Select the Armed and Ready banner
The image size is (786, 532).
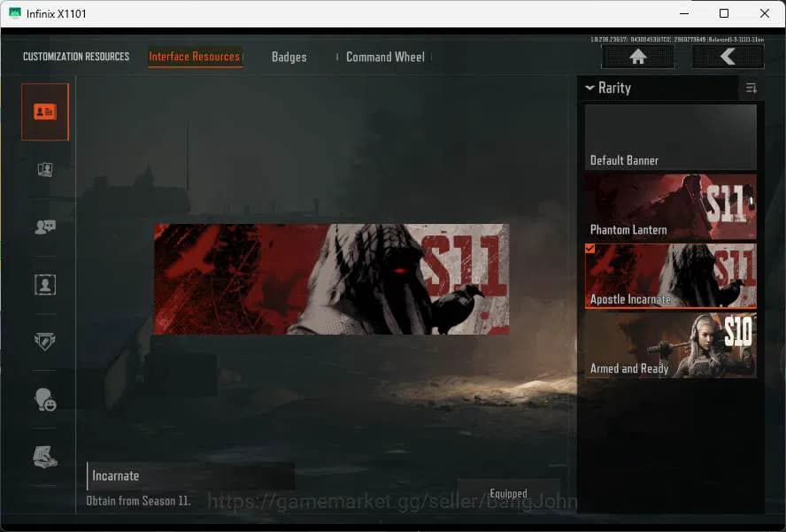670,345
